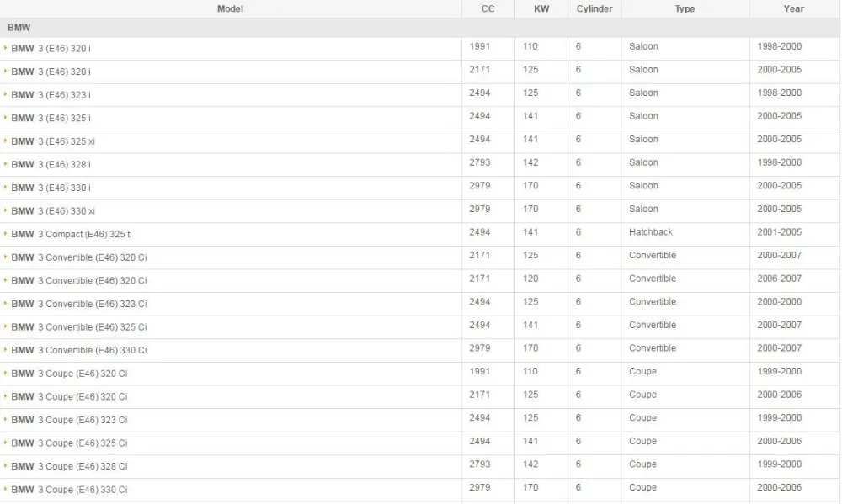Click arrow icon beside BMW 3 (E46) 325 xi

click(x=5, y=141)
